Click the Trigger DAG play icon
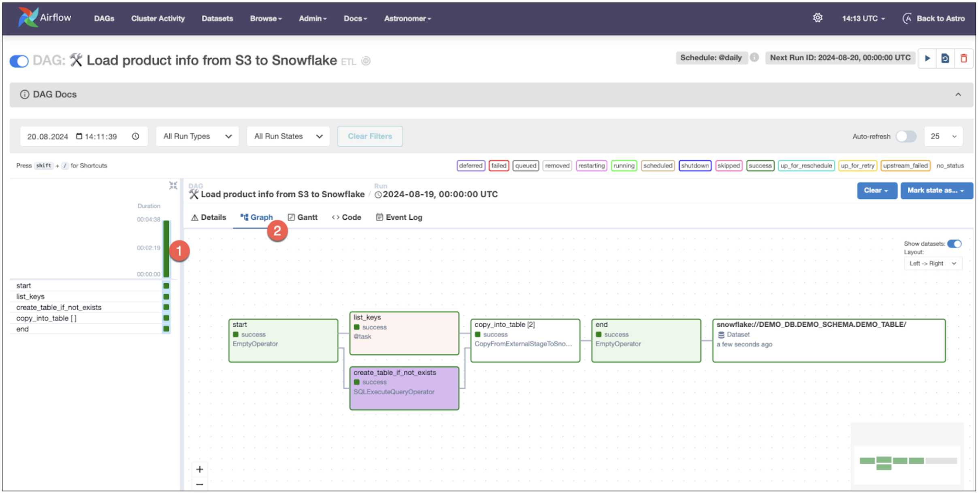The width and height of the screenshot is (980, 496). tap(927, 58)
